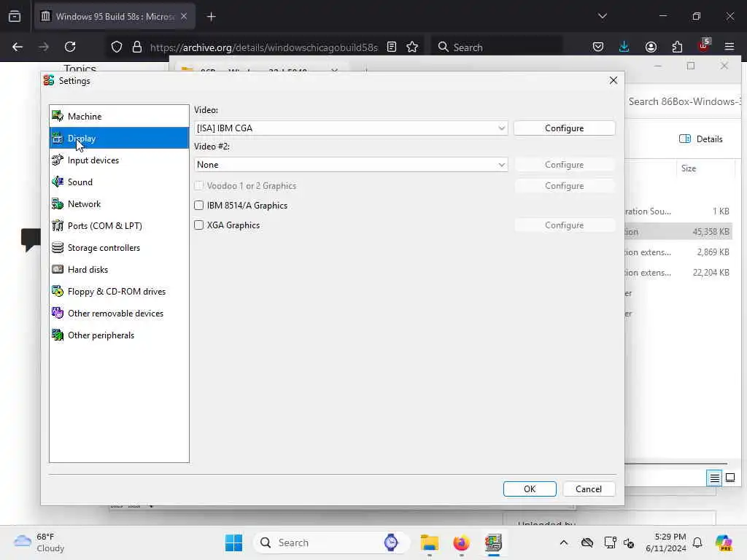Open the Video card dropdown

tap(351, 128)
